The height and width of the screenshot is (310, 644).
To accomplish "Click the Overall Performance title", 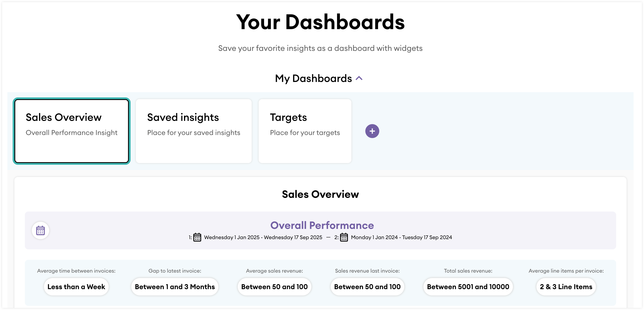I will tap(322, 225).
